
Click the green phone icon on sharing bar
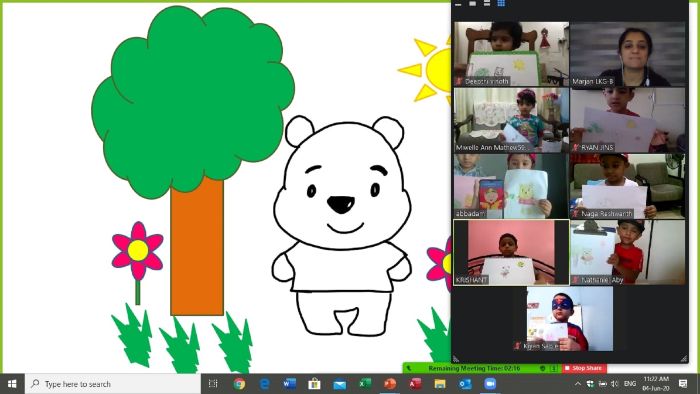point(408,369)
